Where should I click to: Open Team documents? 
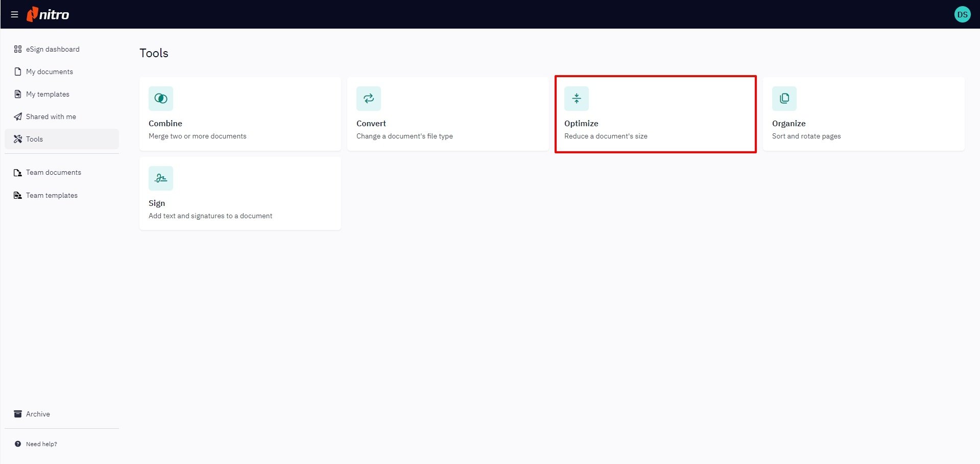click(x=53, y=172)
